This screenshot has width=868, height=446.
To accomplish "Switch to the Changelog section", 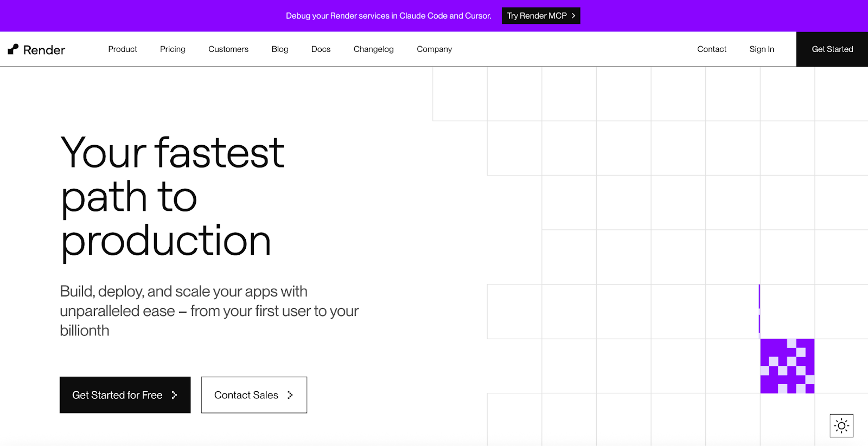I will [x=373, y=49].
